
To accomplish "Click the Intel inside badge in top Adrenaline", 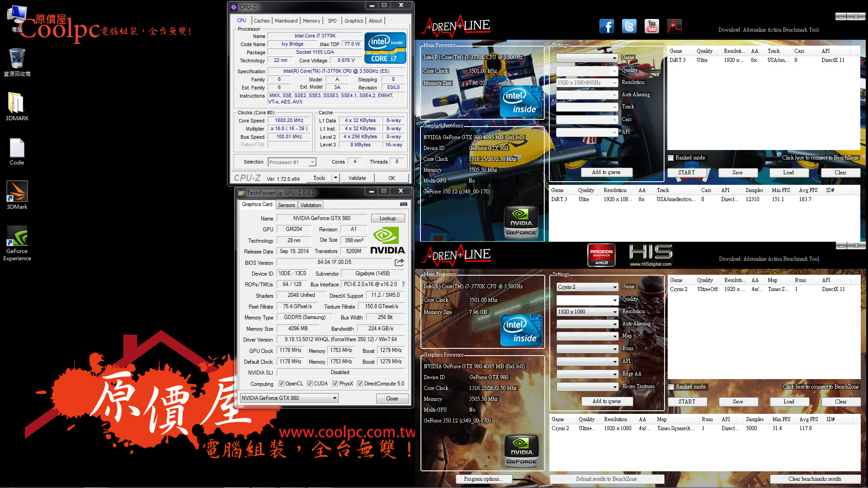I will pos(521,102).
